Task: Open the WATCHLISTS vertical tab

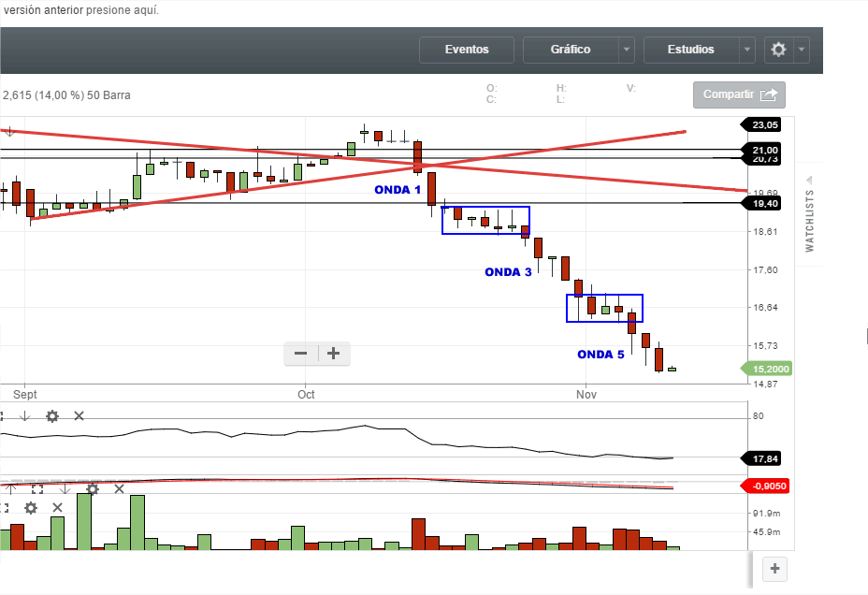Action: pos(809,221)
